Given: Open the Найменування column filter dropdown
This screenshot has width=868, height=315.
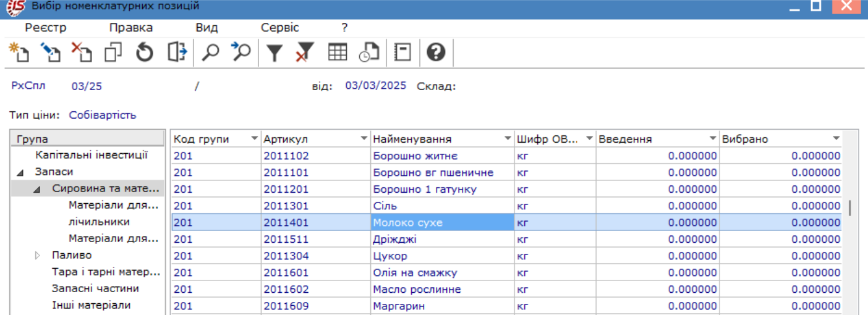Looking at the screenshot, I should pos(508,139).
